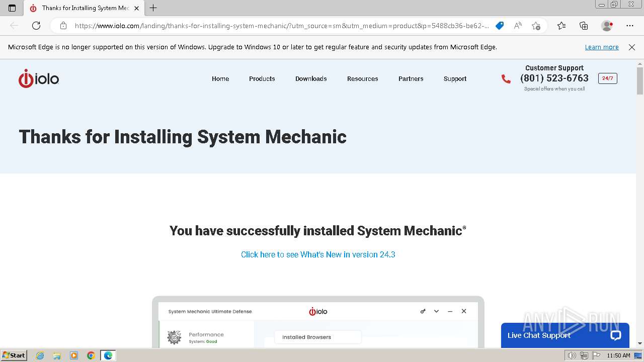Click the 24/7 badge icon
Image resolution: width=644 pixels, height=362 pixels.
[607, 78]
